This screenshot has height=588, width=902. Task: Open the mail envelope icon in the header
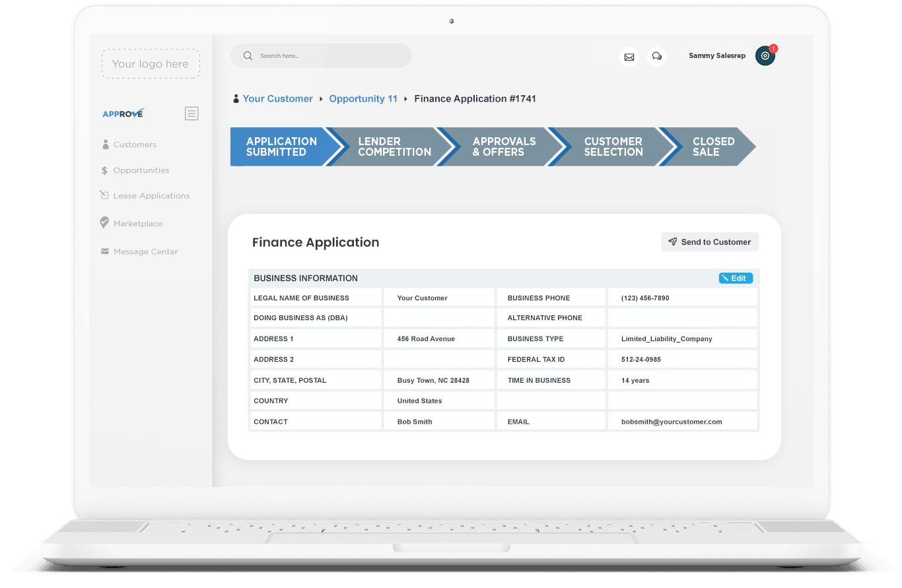(629, 57)
